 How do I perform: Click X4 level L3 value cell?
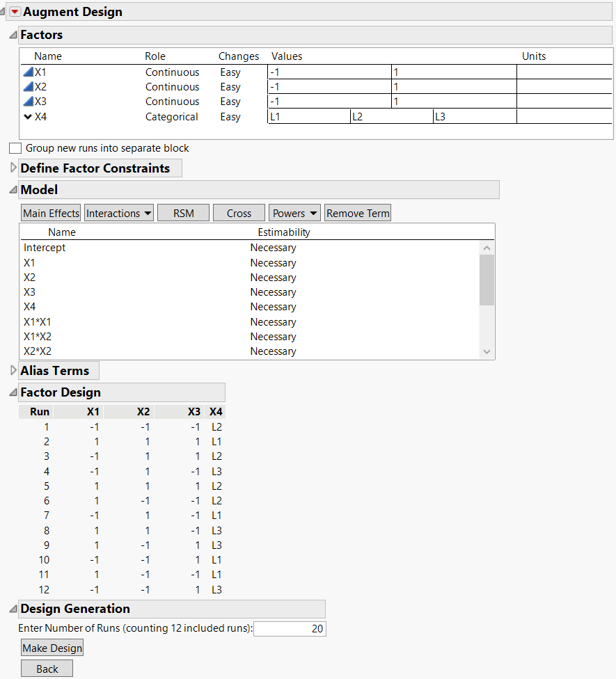click(x=475, y=116)
